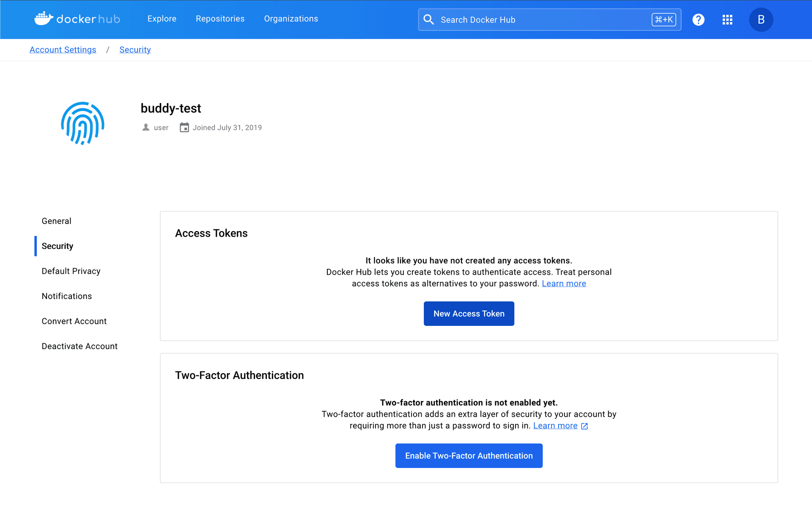Image resolution: width=812 pixels, height=519 pixels.
Task: Click the Joined July 31, 2019 text
Action: [227, 128]
